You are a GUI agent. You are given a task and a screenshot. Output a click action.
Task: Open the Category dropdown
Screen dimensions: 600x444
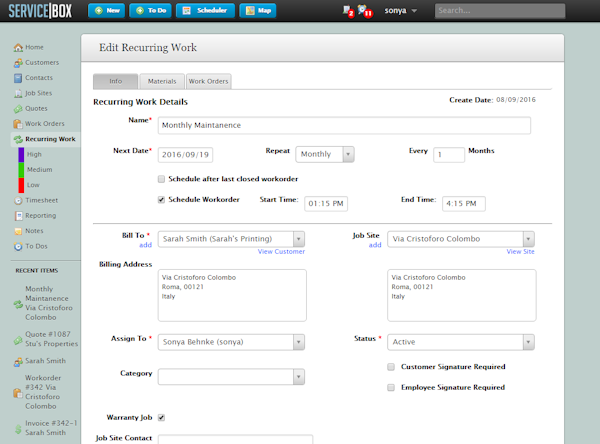click(x=232, y=377)
